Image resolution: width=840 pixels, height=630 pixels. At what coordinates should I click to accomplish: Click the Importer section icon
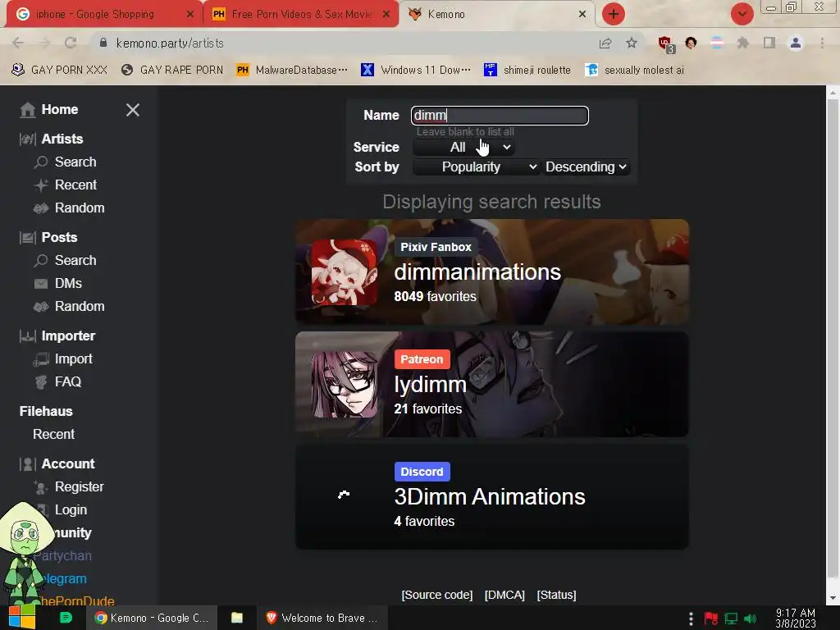click(x=27, y=336)
